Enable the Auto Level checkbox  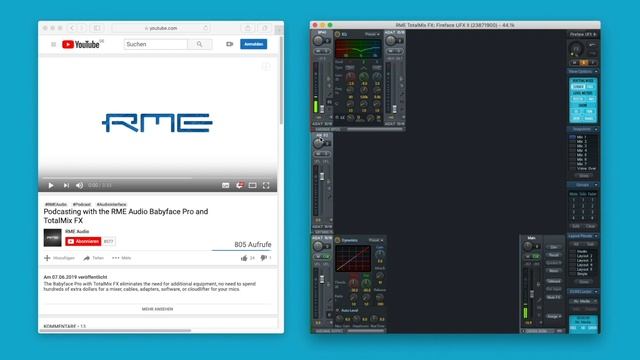(338, 310)
